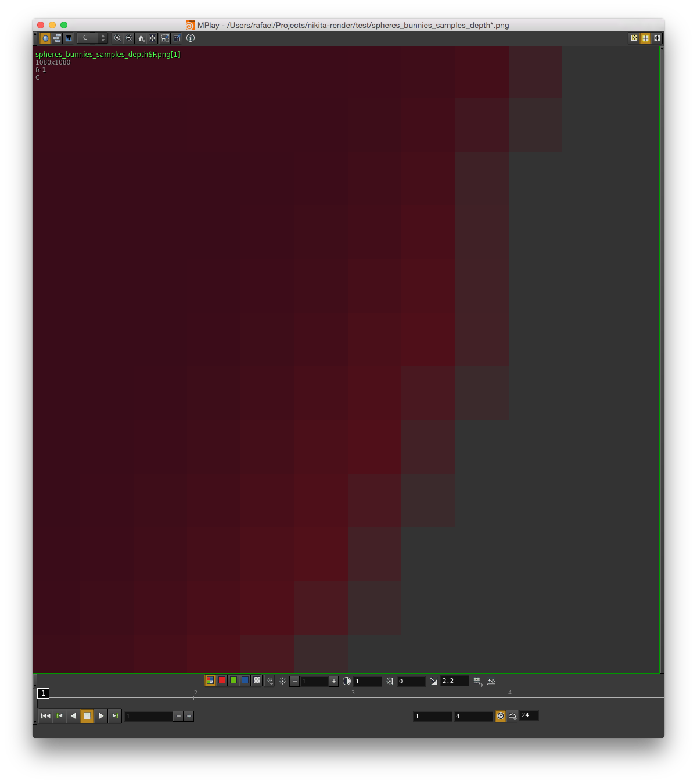Image resolution: width=697 pixels, height=784 pixels.
Task: Click the brightness value field
Action: (x=314, y=681)
